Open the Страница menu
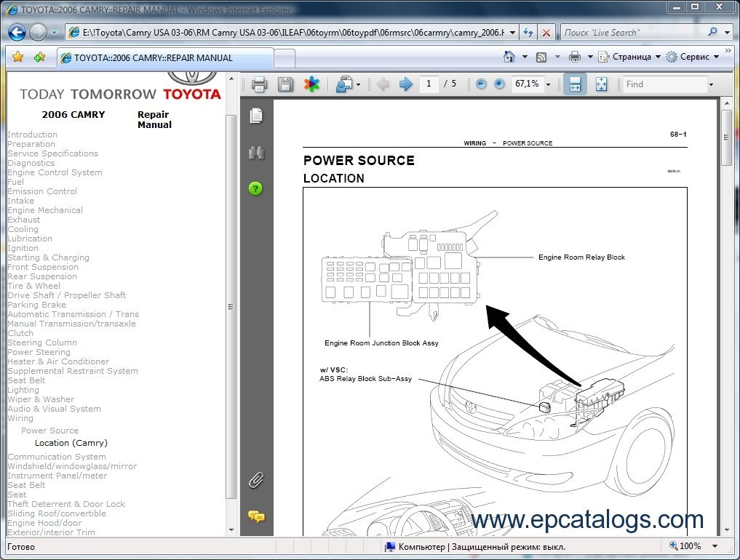This screenshot has width=740, height=560. coord(629,57)
